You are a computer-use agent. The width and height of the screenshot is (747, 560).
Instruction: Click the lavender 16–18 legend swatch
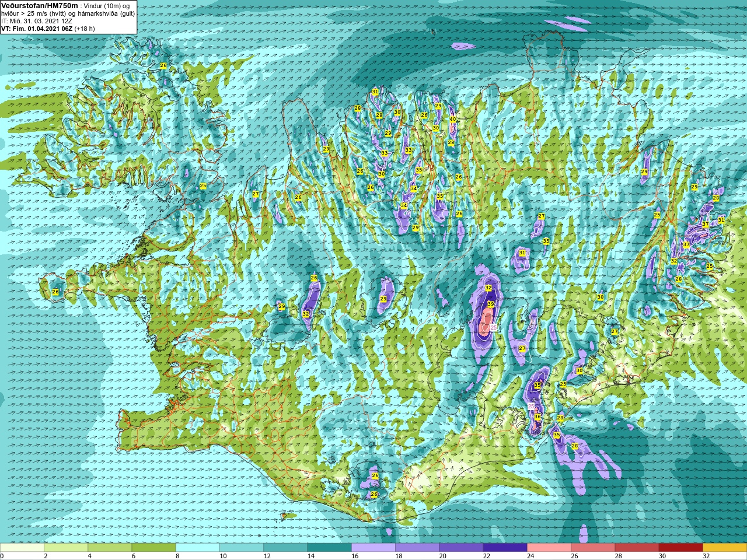pyautogui.click(x=373, y=548)
